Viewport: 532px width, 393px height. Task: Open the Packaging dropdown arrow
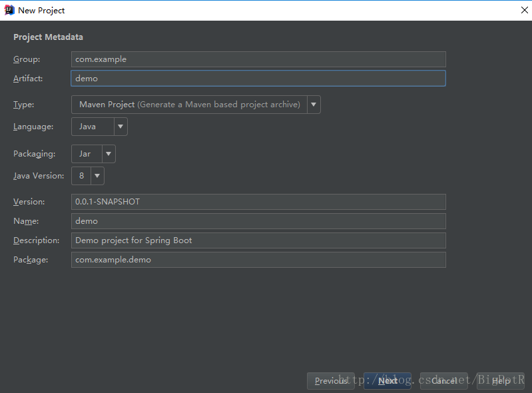coord(109,154)
